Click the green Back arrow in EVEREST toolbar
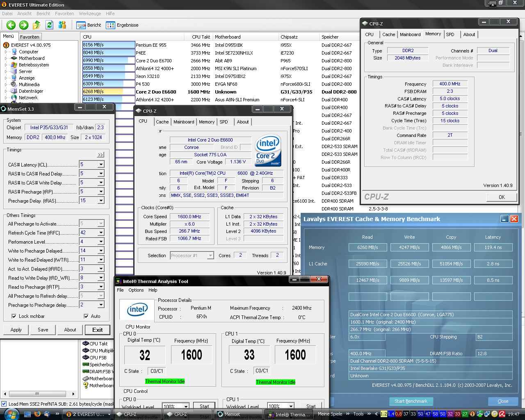Image resolution: width=525 pixels, height=420 pixels. [11, 25]
